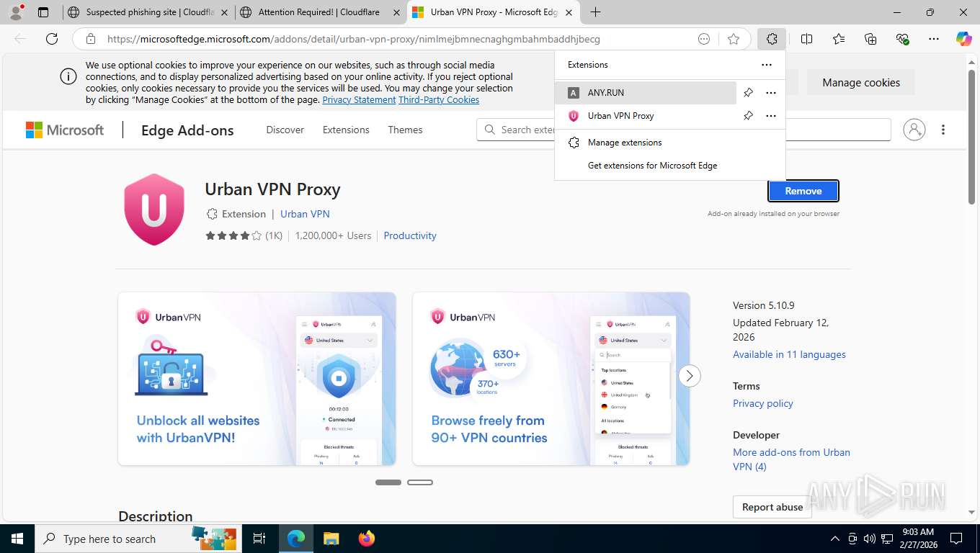The height and width of the screenshot is (553, 980).
Task: Click the star rating
Action: click(x=233, y=235)
